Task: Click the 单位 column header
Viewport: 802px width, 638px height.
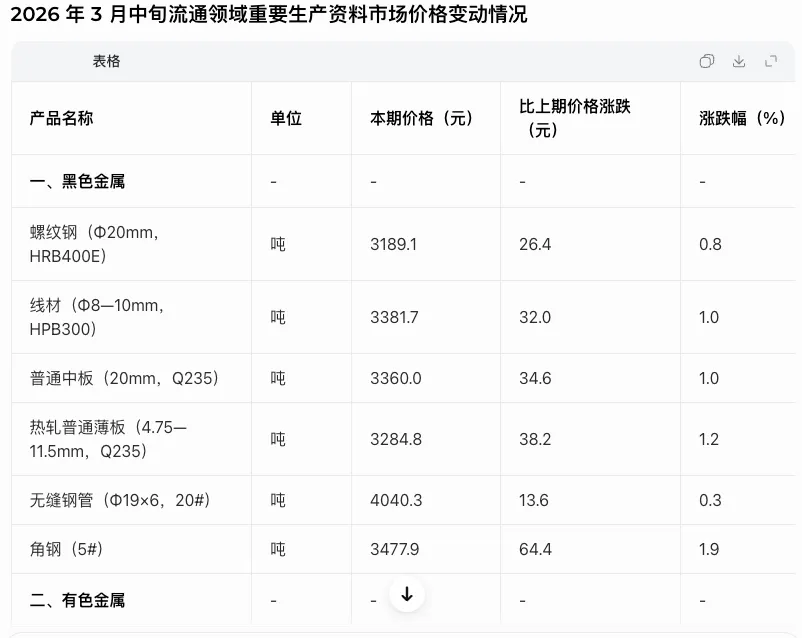Action: [x=286, y=118]
